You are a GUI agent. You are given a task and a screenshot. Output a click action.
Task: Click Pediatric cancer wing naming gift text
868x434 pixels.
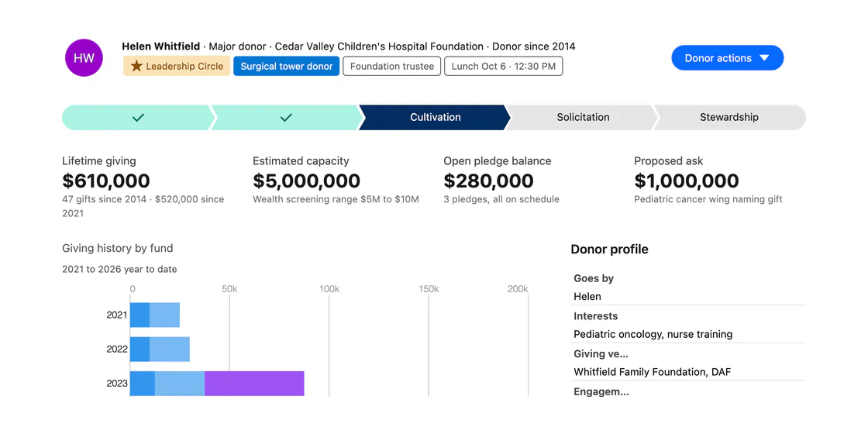tap(708, 199)
